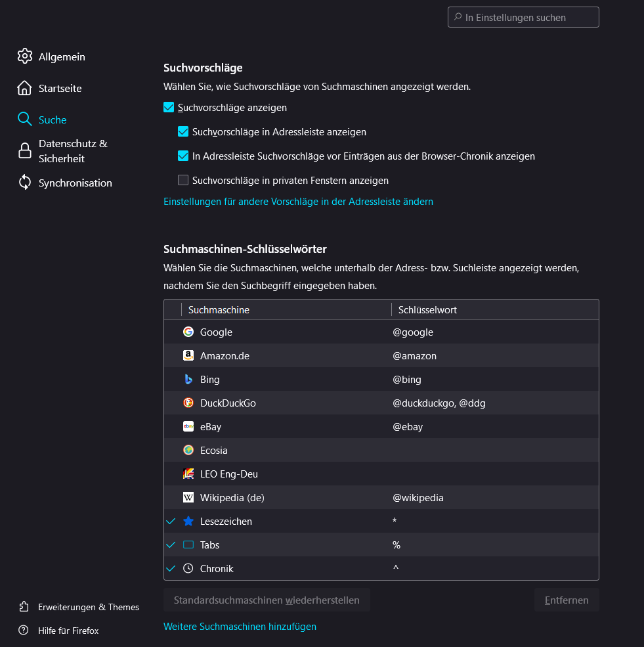Click the Wikipedia (de) icon
This screenshot has height=647, width=644.
coord(188,498)
